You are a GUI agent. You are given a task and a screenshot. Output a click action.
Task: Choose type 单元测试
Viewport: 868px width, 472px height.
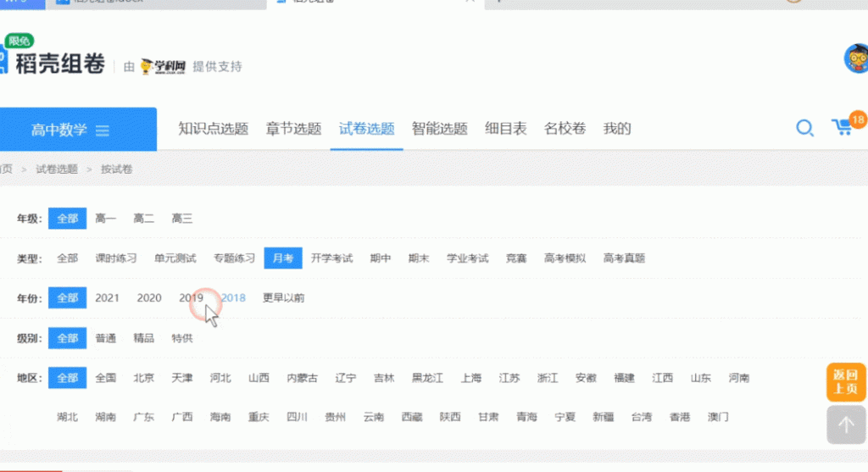pos(175,258)
